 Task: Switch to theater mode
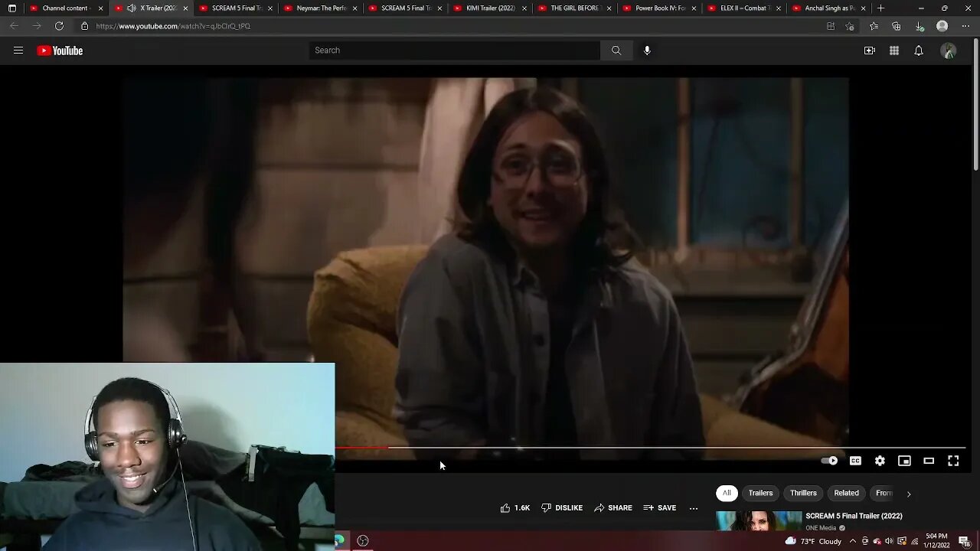coord(929,461)
